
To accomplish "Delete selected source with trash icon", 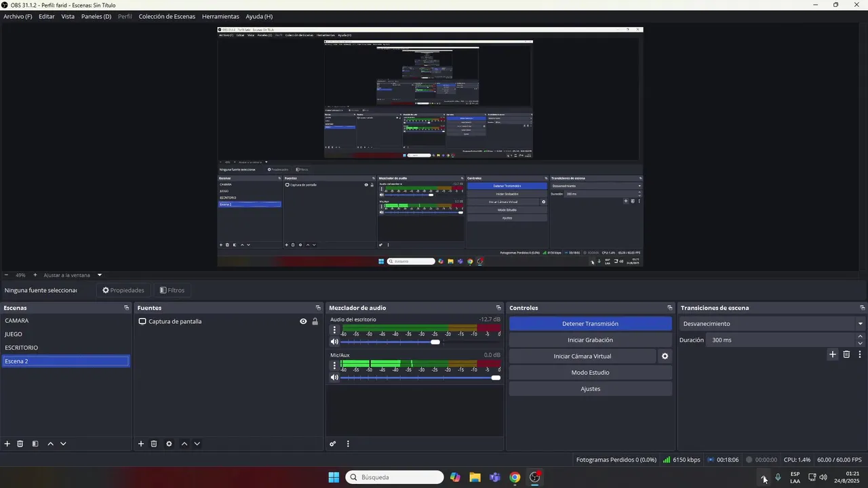I will pyautogui.click(x=154, y=444).
